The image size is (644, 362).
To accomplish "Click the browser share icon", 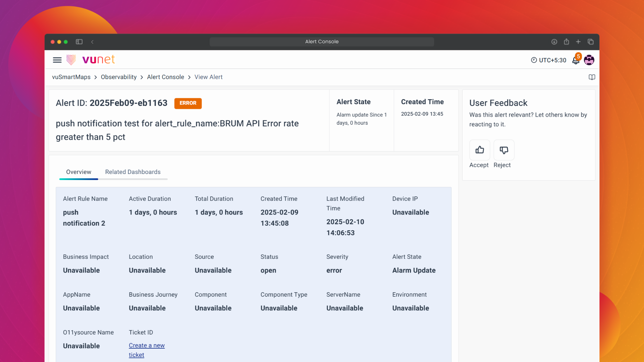I will click(566, 42).
